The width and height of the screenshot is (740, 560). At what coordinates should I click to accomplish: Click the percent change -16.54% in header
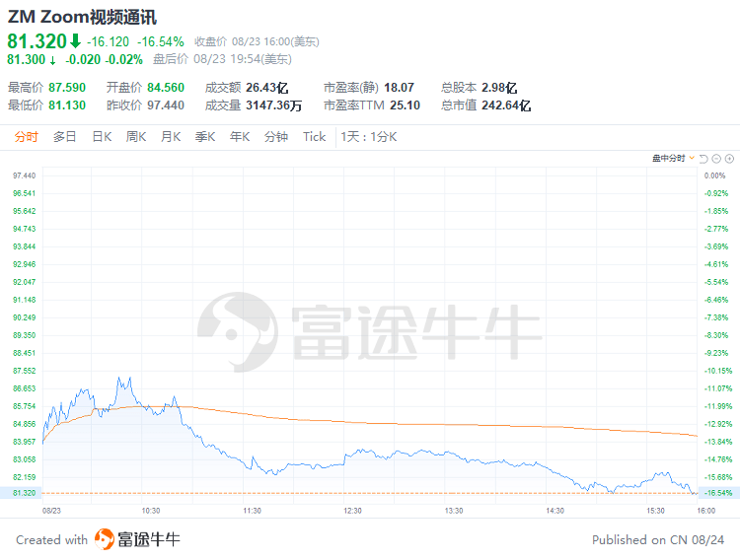pos(161,42)
